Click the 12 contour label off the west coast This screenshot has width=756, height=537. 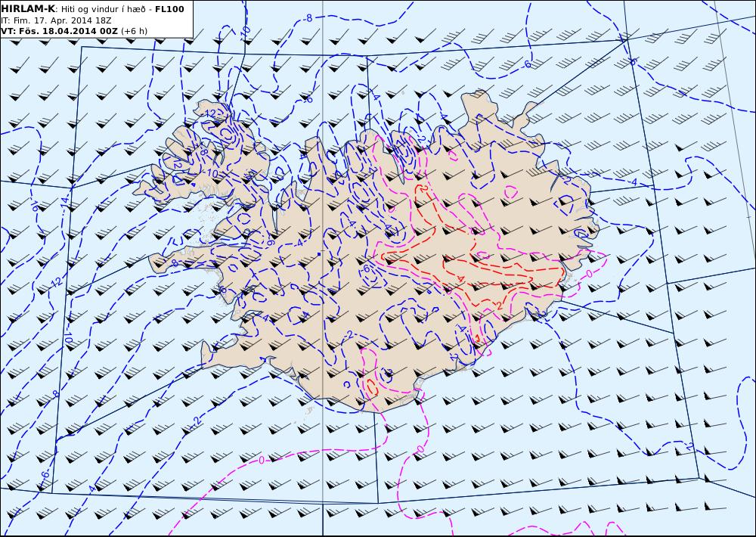coord(55,283)
